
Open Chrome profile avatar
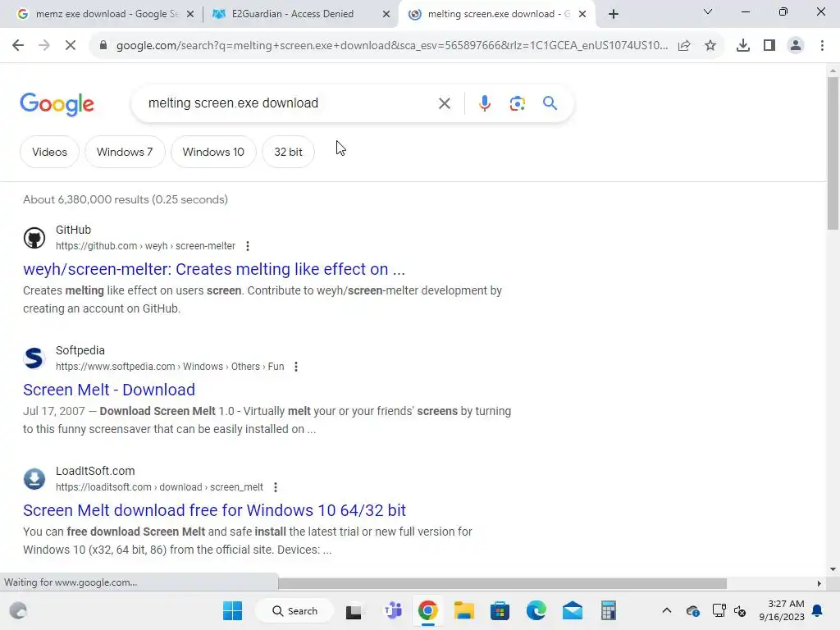tap(796, 46)
